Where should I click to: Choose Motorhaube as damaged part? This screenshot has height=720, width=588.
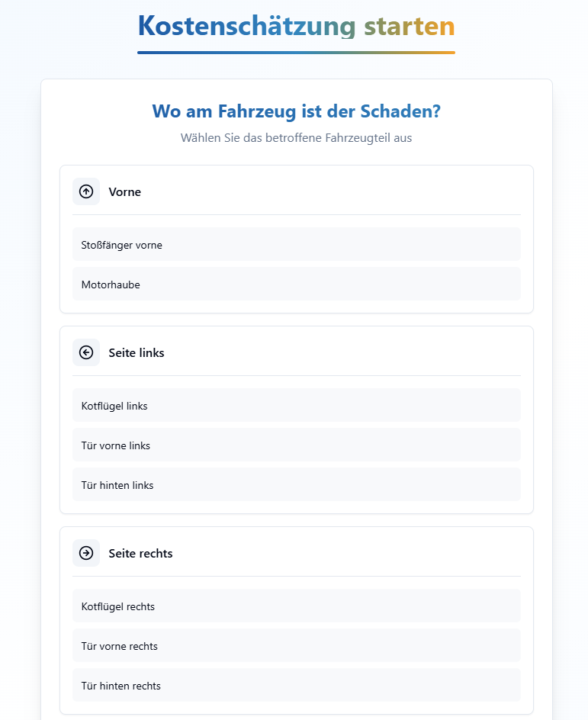coord(296,284)
